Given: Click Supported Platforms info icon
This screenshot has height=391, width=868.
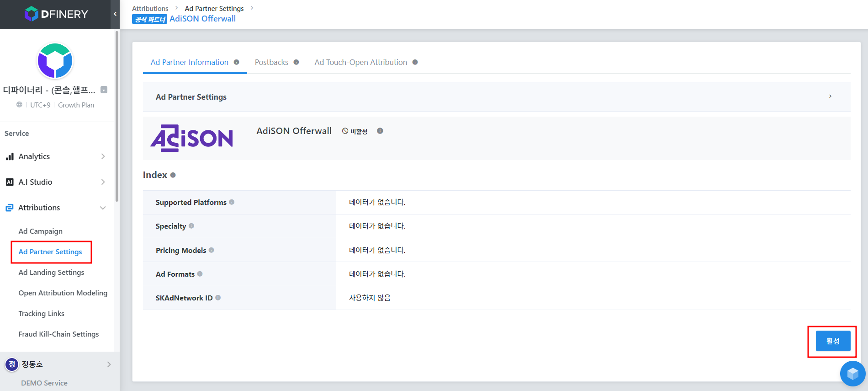Looking at the screenshot, I should coord(232,202).
